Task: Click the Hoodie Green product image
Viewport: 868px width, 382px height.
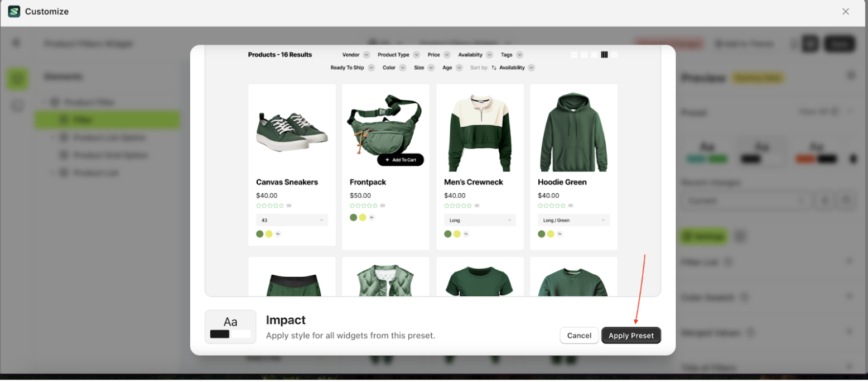Action: click(573, 132)
